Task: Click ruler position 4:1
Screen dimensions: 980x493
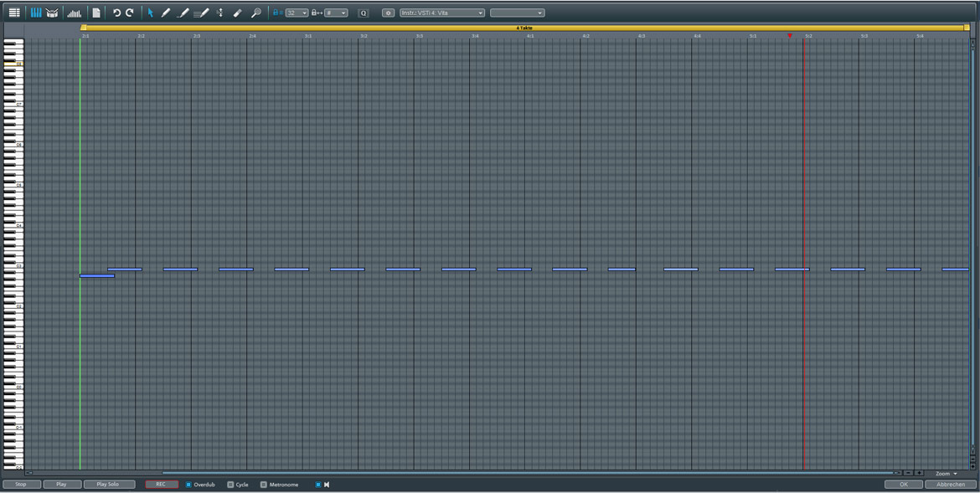Action: pyautogui.click(x=530, y=36)
